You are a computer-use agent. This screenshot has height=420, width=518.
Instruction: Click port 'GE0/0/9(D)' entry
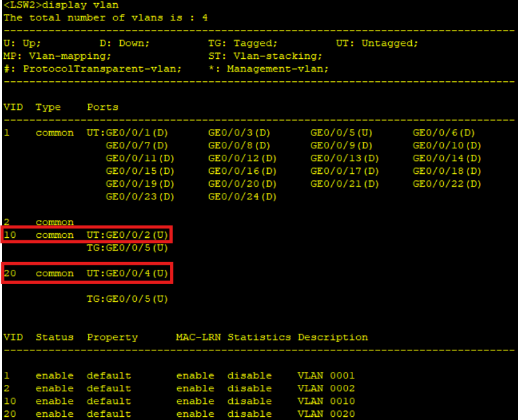point(341,146)
